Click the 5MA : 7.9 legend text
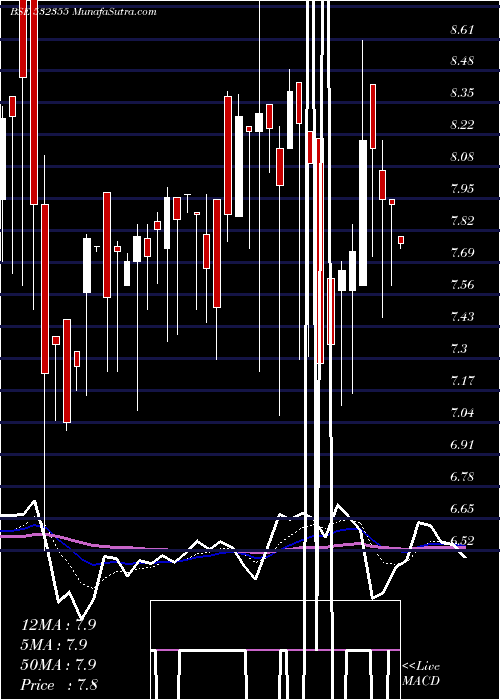This screenshot has width=500, height=700. 54,645
